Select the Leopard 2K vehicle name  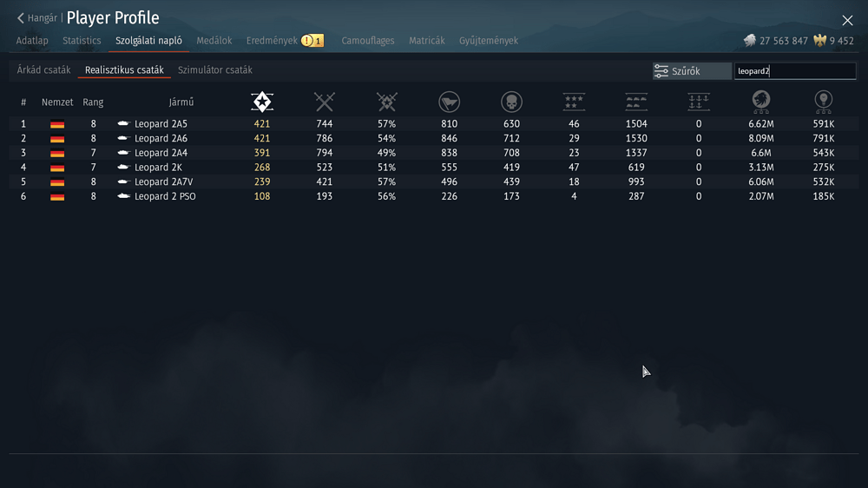[158, 167]
